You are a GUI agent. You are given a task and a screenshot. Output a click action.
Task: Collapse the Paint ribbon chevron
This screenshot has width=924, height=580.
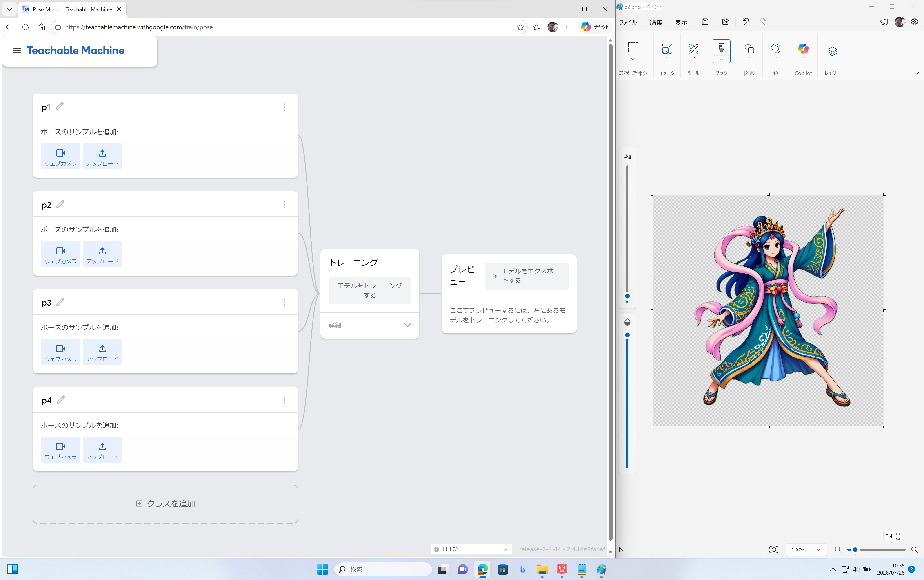pyautogui.click(x=917, y=73)
